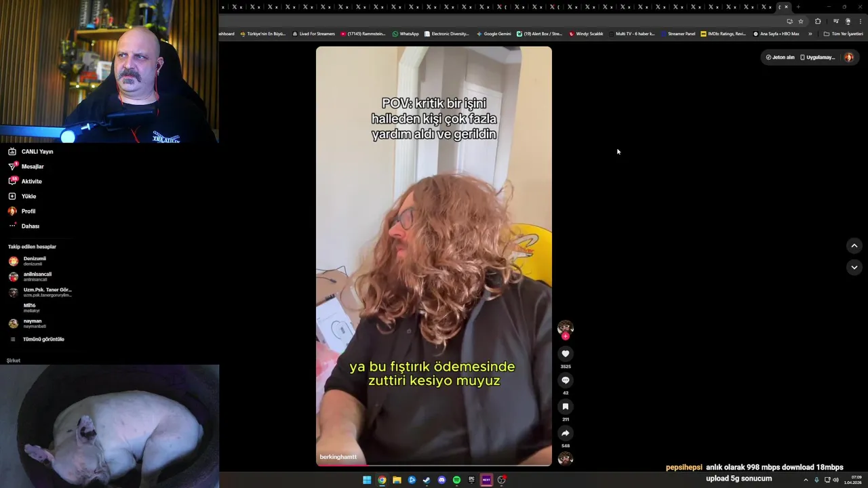The height and width of the screenshot is (488, 868).
Task: Click berkinghamtt username on video
Action: 338,457
